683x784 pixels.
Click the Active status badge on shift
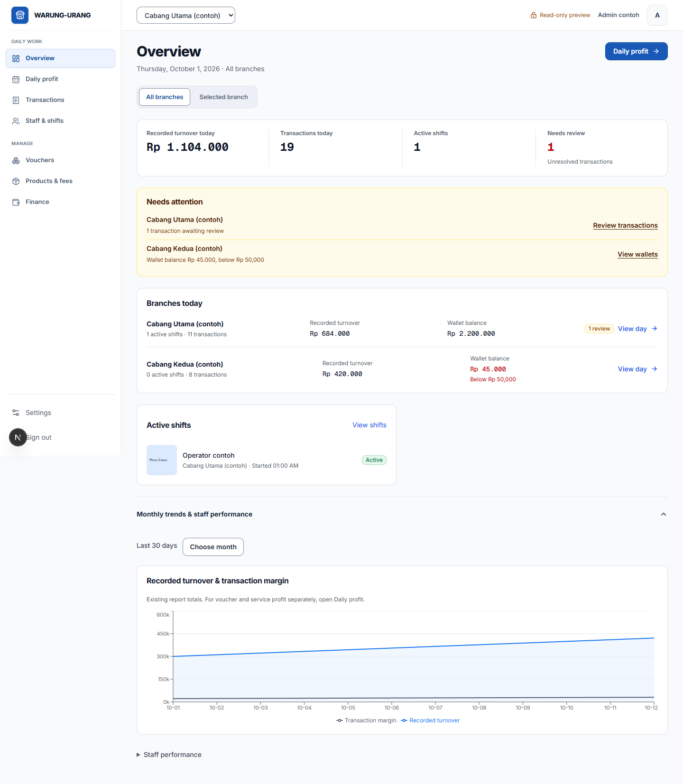pos(374,460)
